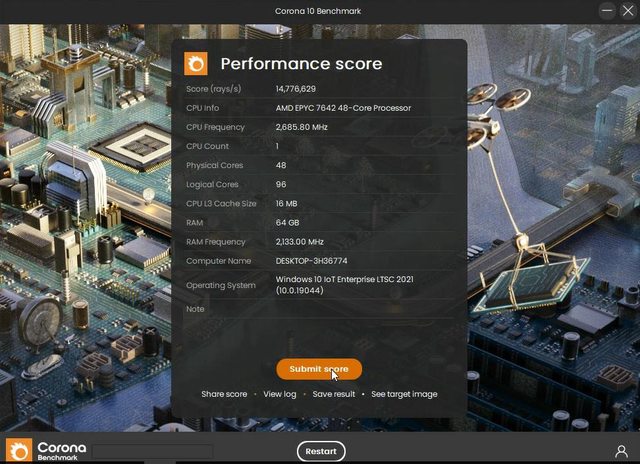Click Save result link
The height and width of the screenshot is (464, 640).
tap(333, 394)
